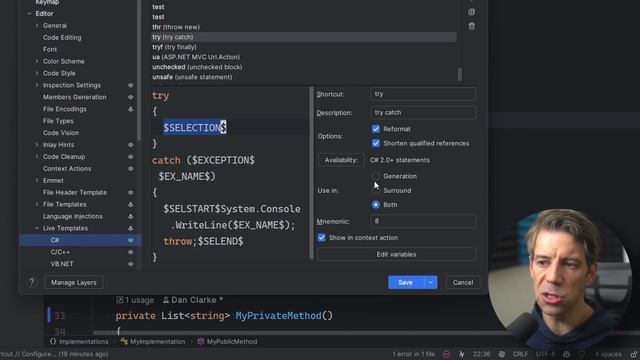640x360 pixels.
Task: Click the layer icon beside File Templates
Action: tap(131, 204)
